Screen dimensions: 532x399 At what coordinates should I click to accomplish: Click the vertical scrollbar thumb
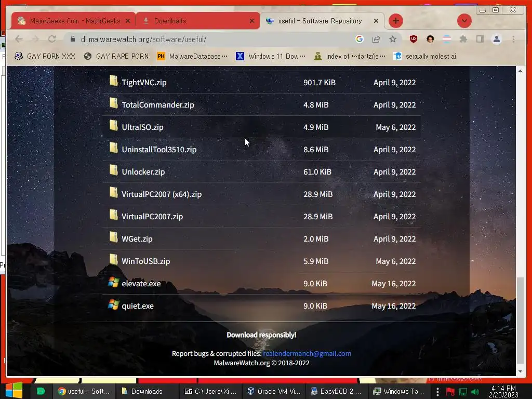[x=520, y=320]
